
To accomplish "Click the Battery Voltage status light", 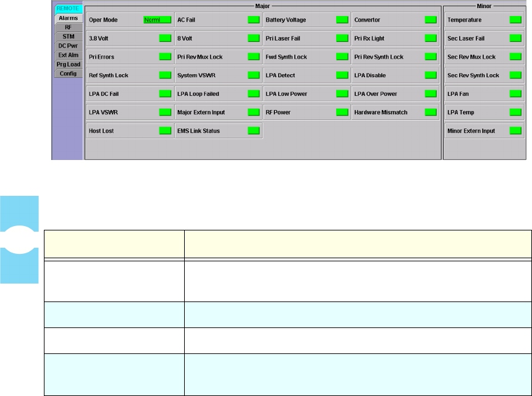I will 342,20.
